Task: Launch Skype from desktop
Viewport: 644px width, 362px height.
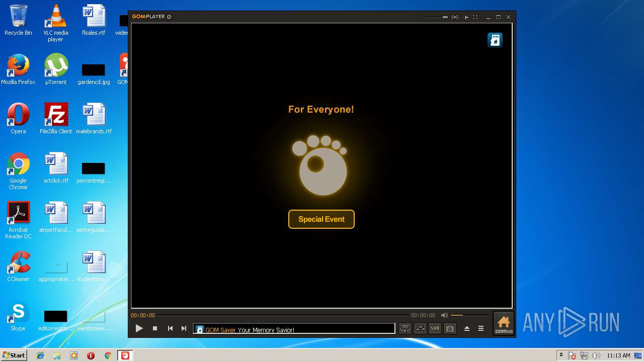Action: coord(18,316)
